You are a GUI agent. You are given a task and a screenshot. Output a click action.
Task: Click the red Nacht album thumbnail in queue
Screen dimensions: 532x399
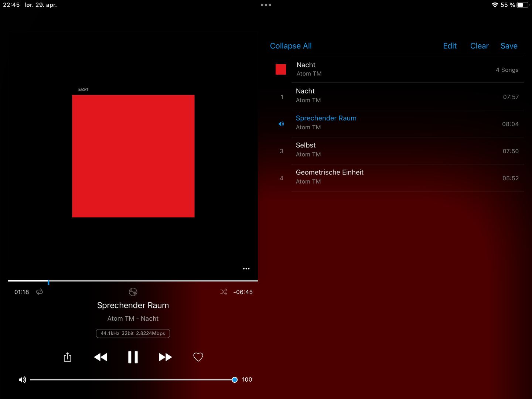(281, 69)
